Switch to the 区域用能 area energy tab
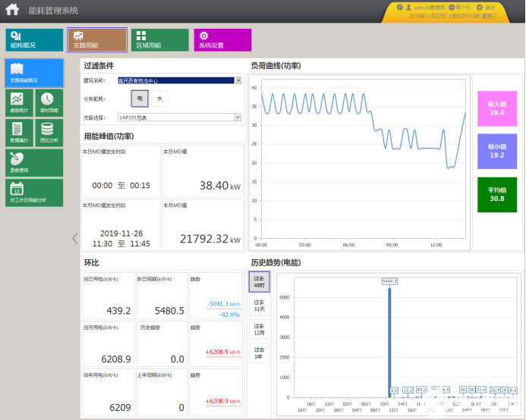 coord(159,40)
